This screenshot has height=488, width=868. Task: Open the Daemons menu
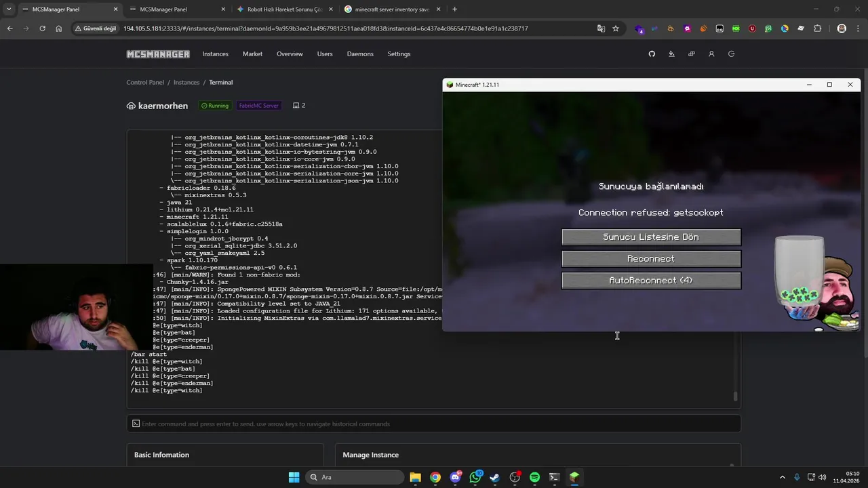click(360, 54)
